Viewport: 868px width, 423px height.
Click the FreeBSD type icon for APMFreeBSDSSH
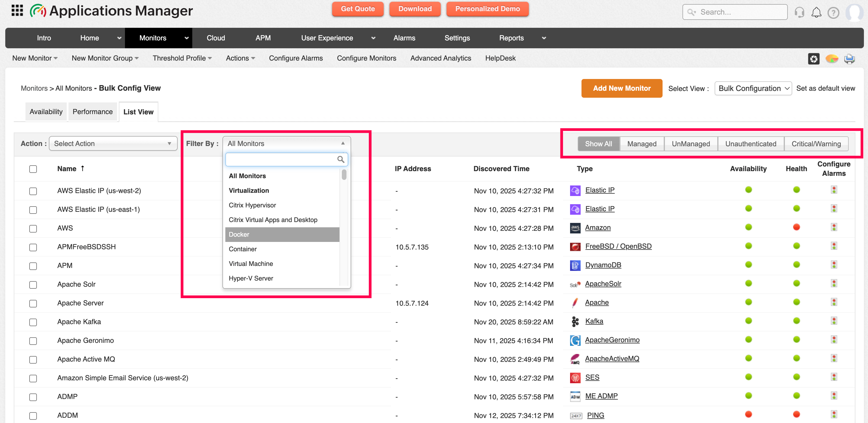point(575,247)
